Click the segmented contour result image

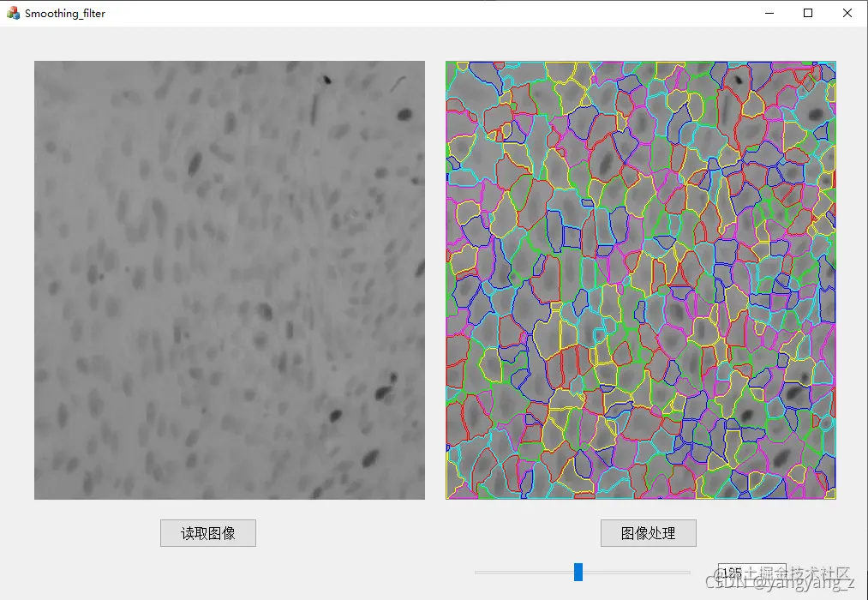[640, 279]
